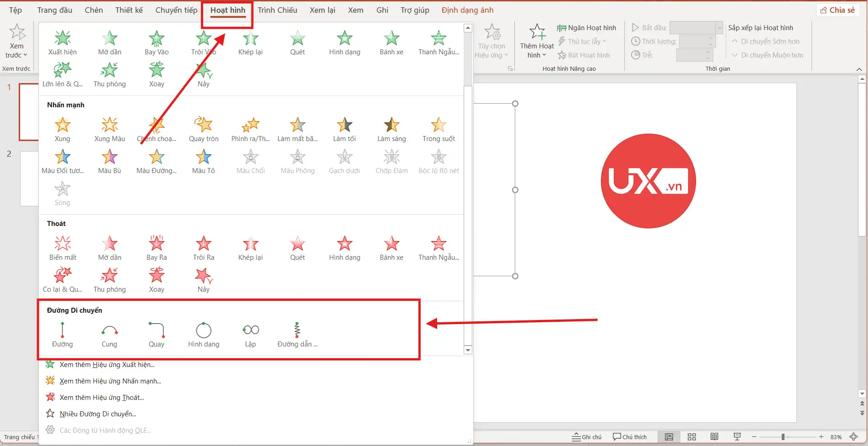Toggle the Ghi chú notes pane
This screenshot has width=868, height=446.
coord(587,437)
